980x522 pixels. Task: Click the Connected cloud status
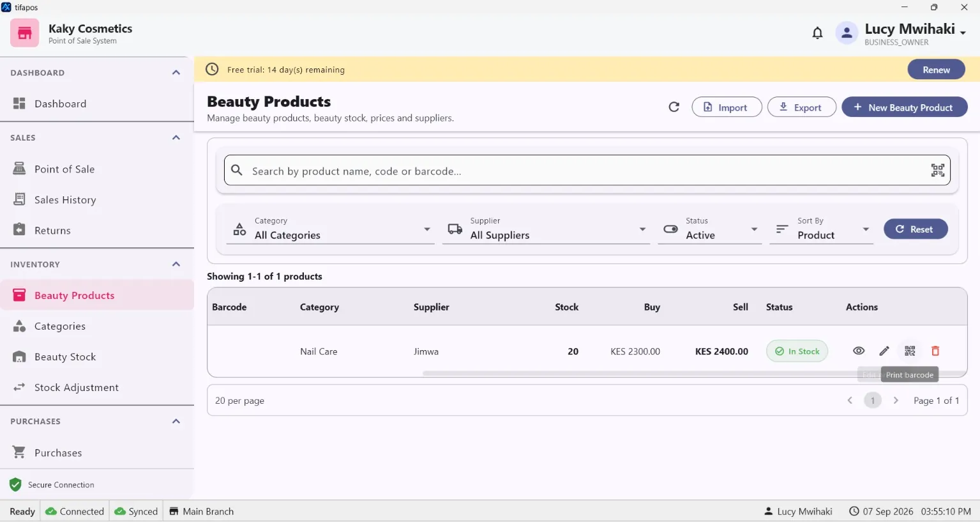(x=75, y=511)
